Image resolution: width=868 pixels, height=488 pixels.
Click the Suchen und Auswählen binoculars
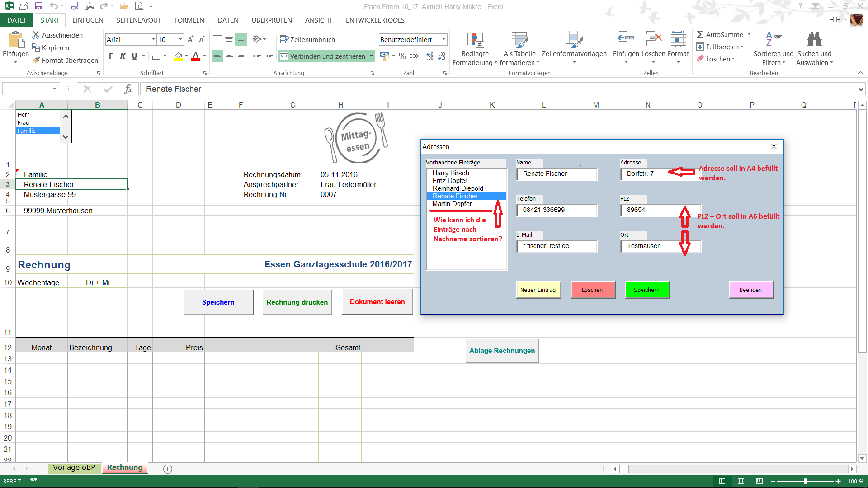click(x=814, y=39)
